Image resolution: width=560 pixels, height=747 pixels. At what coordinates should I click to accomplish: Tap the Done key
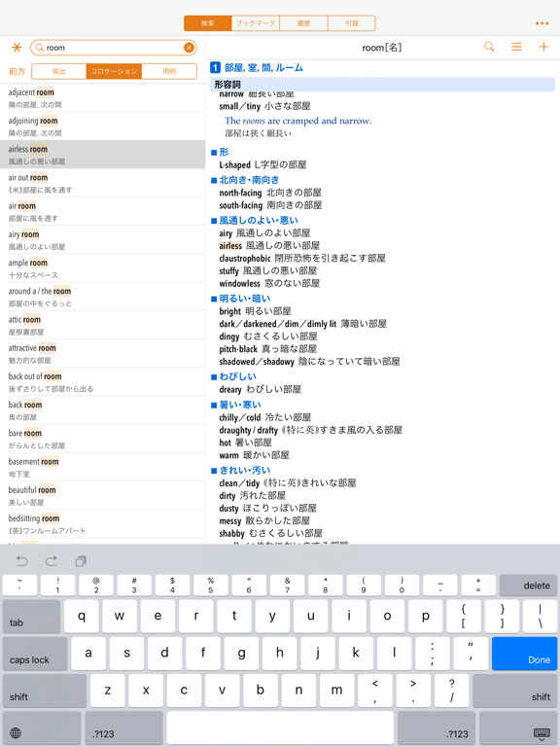524,654
